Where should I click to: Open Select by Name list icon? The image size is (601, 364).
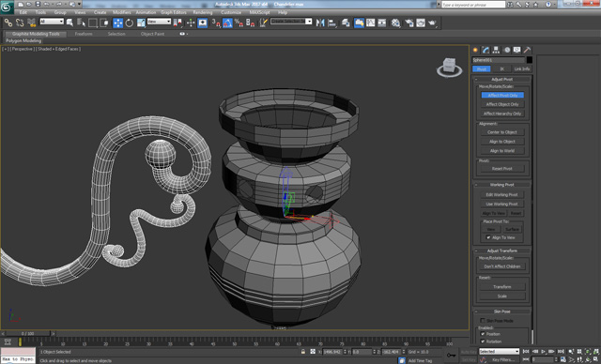81,23
